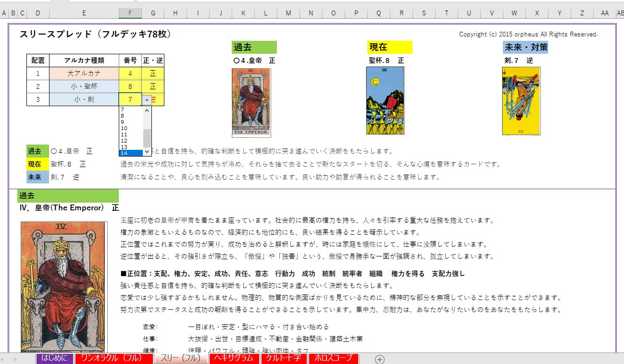Click the 番号 table header
The width and height of the screenshot is (624, 364).
coord(130,61)
